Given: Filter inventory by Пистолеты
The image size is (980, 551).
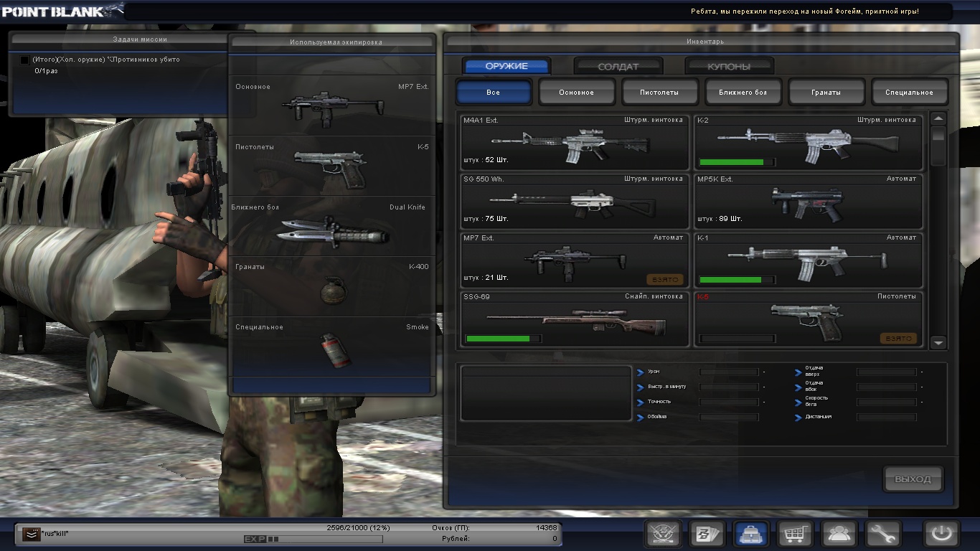Looking at the screenshot, I should (x=659, y=93).
